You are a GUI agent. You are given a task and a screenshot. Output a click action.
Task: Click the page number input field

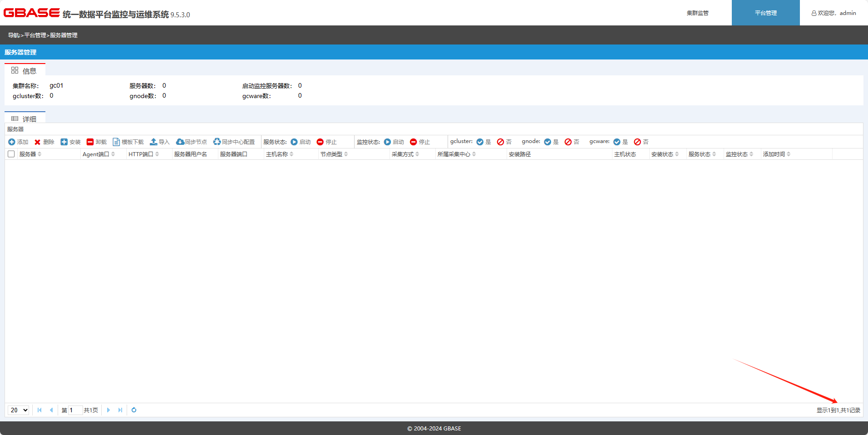75,410
